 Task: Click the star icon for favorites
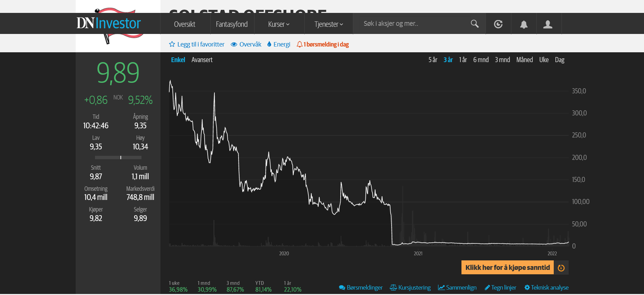172,44
